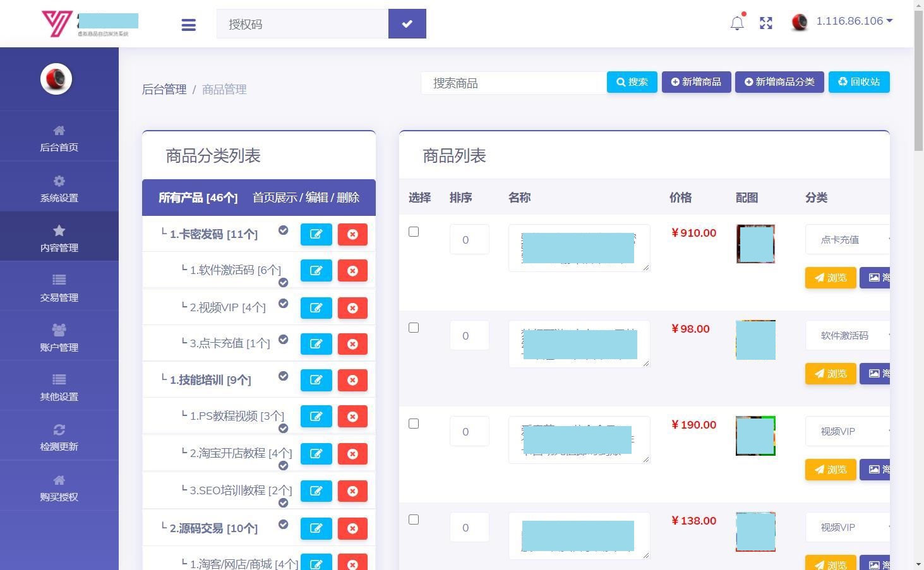Open the notifications bell icon
The height and width of the screenshot is (570, 924).
pos(736,22)
